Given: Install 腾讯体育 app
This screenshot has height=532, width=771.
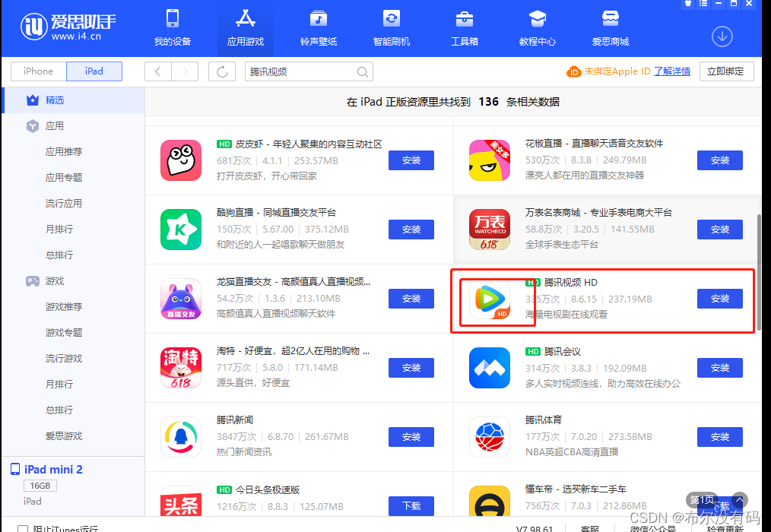Looking at the screenshot, I should (720, 436).
